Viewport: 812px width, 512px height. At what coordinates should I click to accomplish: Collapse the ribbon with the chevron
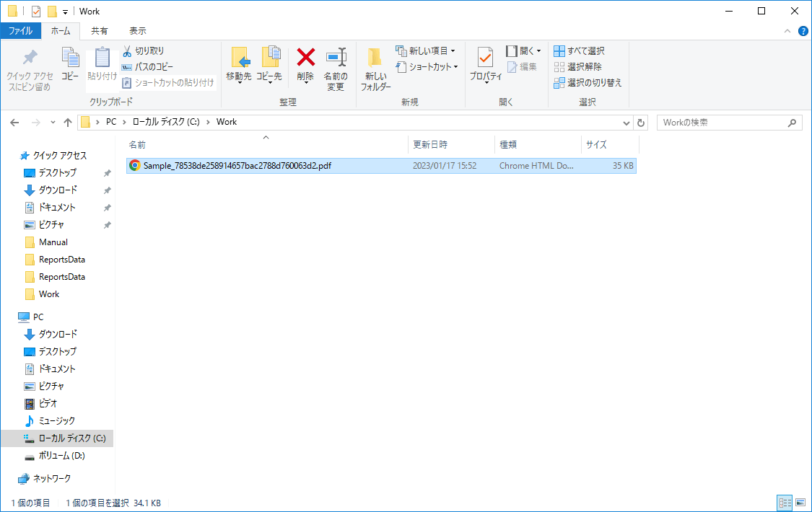pyautogui.click(x=787, y=31)
